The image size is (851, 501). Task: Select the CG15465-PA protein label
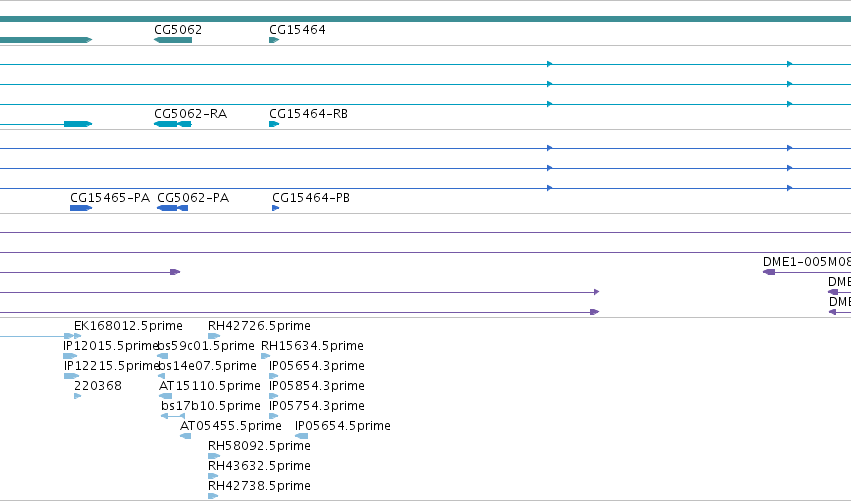tap(110, 198)
